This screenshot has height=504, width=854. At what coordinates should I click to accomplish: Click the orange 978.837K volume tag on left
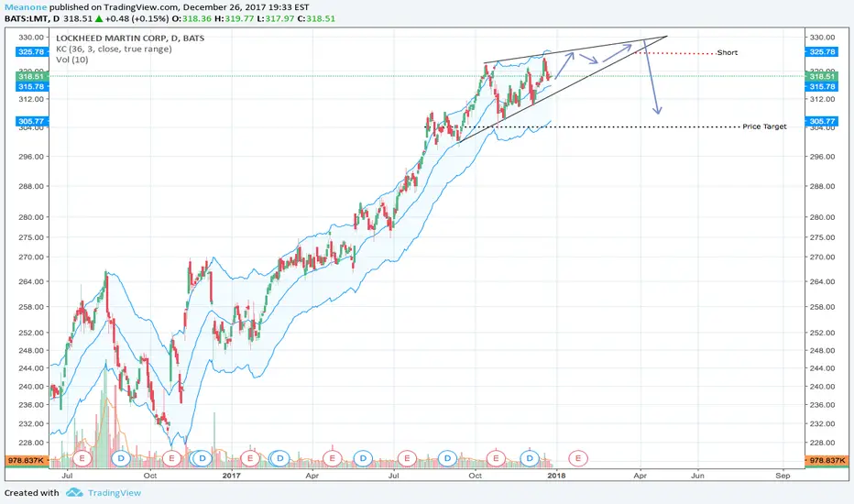click(x=26, y=460)
